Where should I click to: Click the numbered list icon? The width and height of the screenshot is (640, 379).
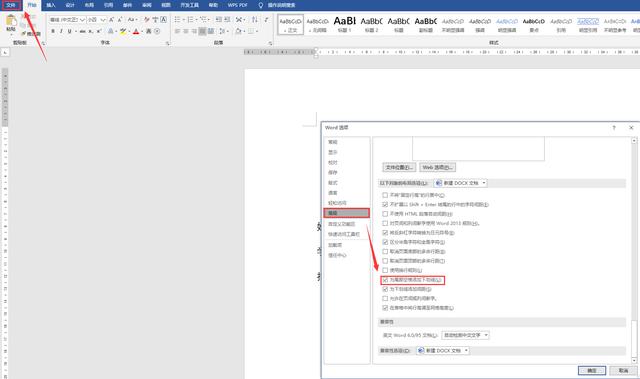[x=191, y=20]
